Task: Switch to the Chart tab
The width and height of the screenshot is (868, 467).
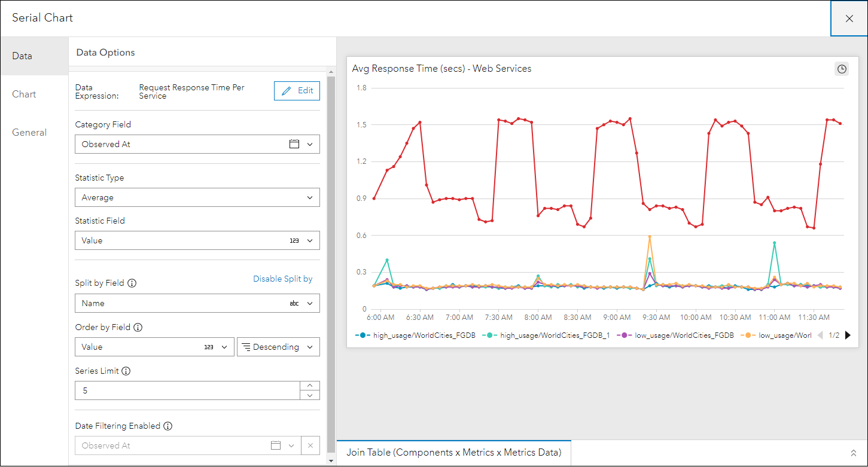Action: pos(24,94)
